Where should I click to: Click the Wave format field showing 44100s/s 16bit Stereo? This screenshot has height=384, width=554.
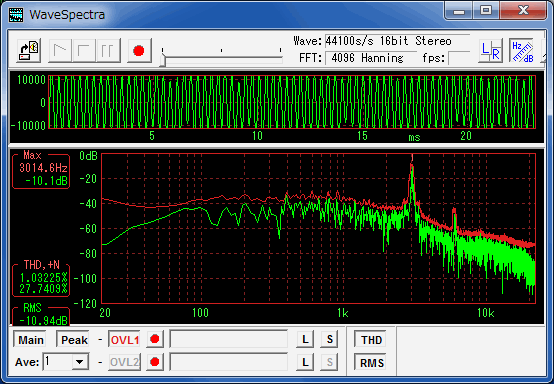coord(397,41)
